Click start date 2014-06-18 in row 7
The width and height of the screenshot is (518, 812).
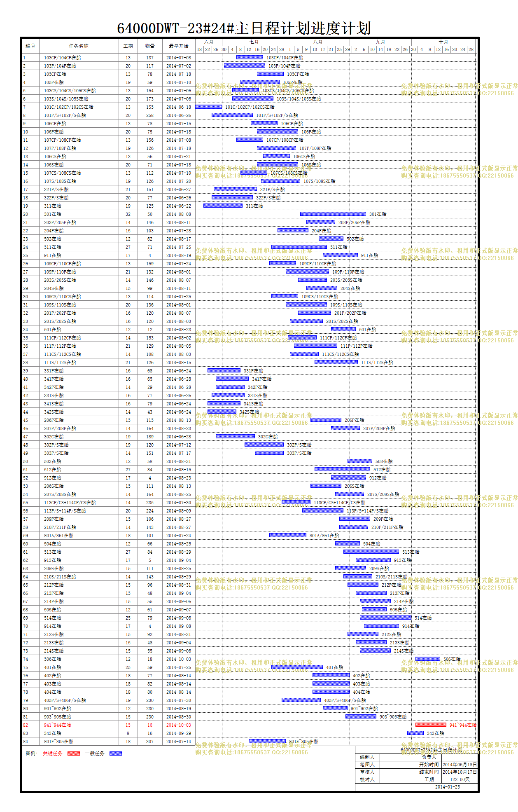click(x=179, y=107)
